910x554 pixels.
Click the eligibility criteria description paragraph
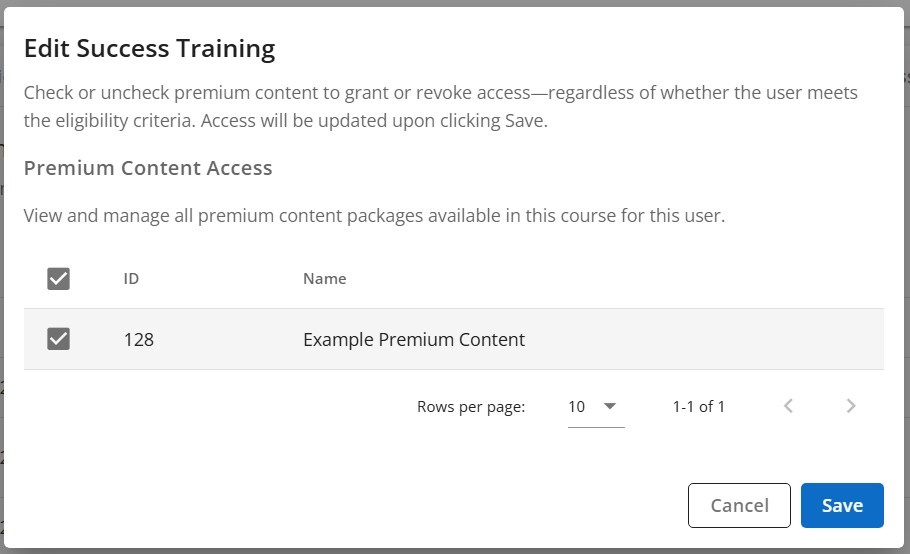point(440,107)
